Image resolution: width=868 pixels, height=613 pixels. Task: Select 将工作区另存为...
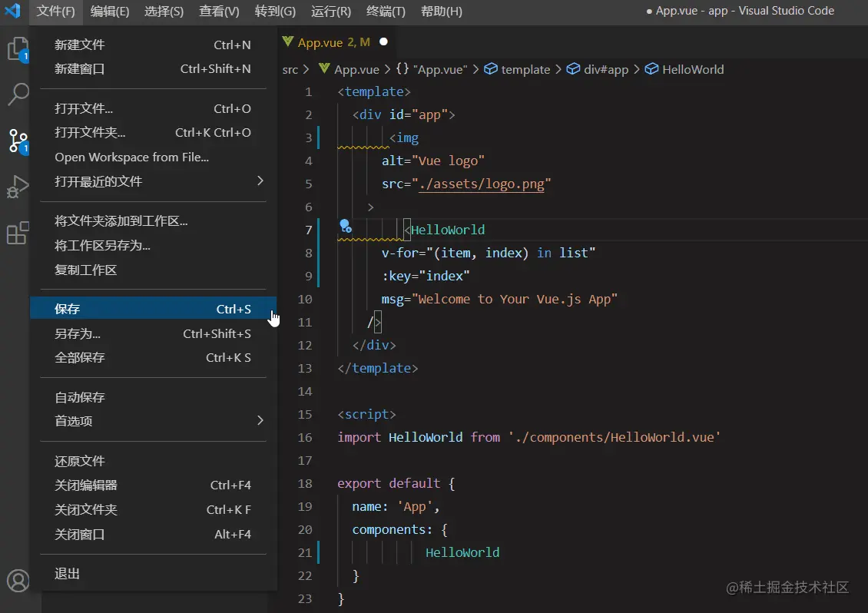[154, 245]
